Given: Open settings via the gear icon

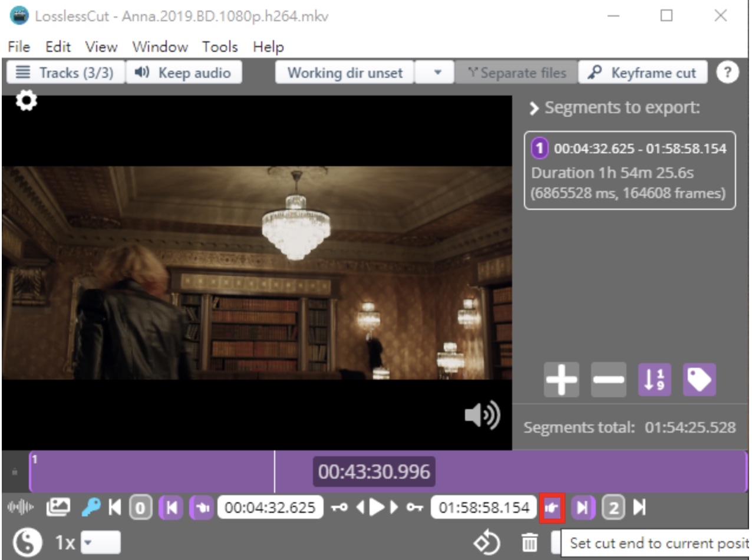Looking at the screenshot, I should point(26,101).
